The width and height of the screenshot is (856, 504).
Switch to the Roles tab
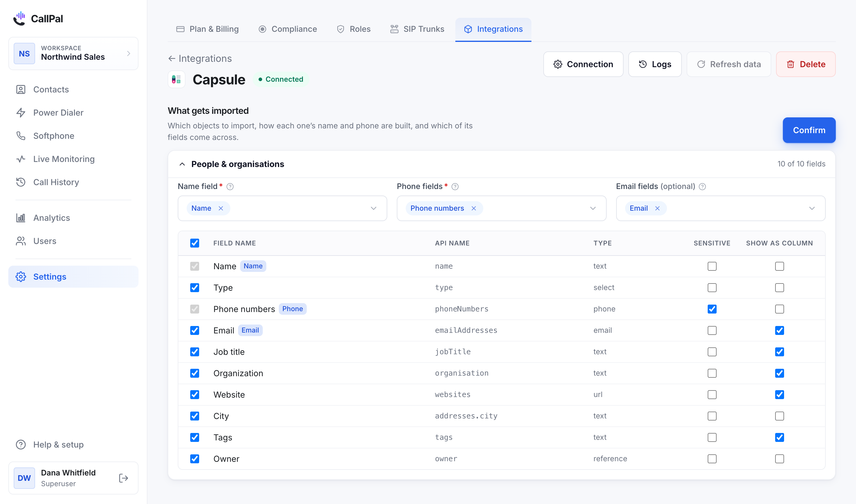click(354, 29)
